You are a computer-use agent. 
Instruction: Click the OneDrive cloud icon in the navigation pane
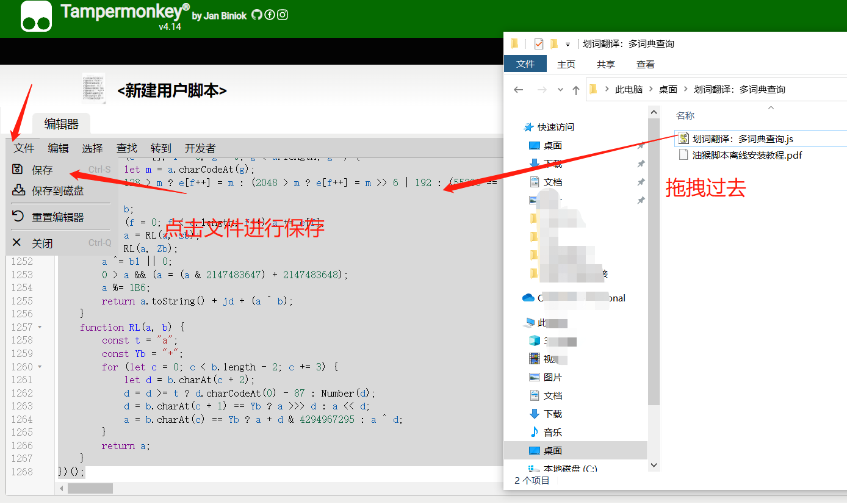pyautogui.click(x=528, y=298)
